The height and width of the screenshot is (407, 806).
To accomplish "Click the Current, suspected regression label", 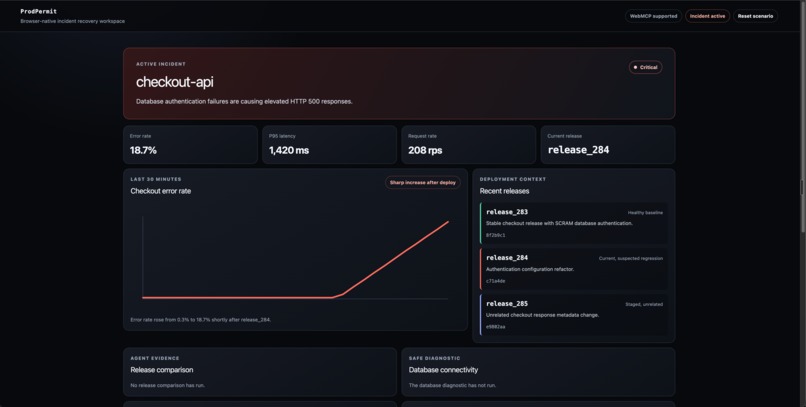I will tap(631, 258).
